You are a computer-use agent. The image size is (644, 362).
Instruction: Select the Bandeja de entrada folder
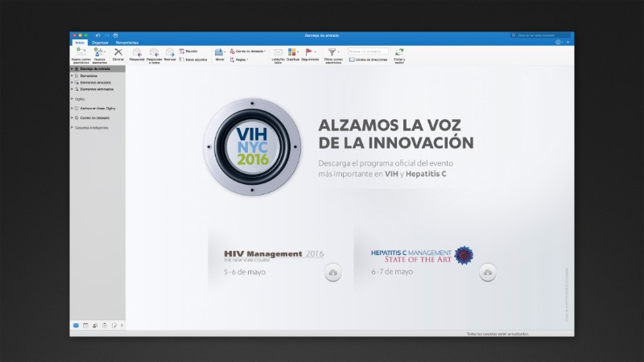[97, 69]
